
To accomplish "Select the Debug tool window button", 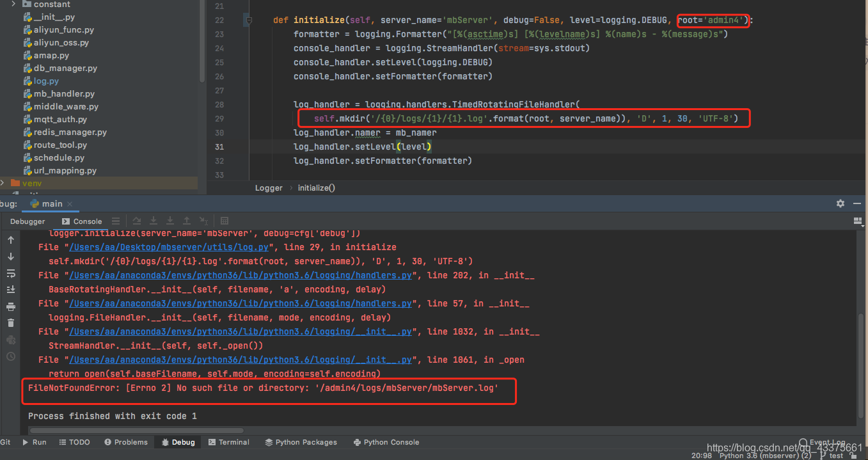I will pos(178,442).
